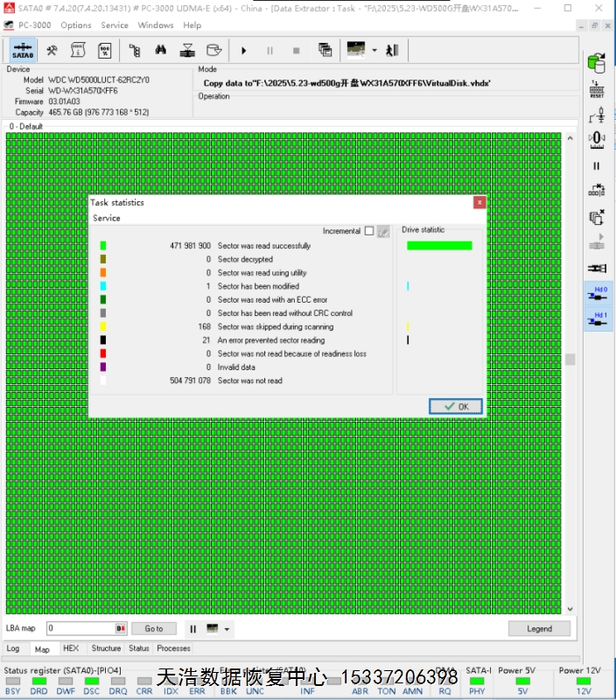Viewport: 616px width, 700px height.
Task: Toggle the Hd 1 head button
Action: tap(597, 319)
